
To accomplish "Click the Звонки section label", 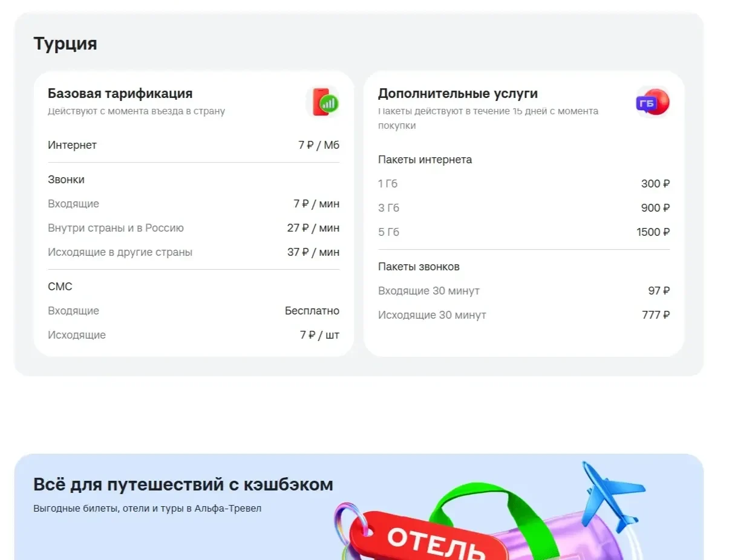I will point(66,180).
